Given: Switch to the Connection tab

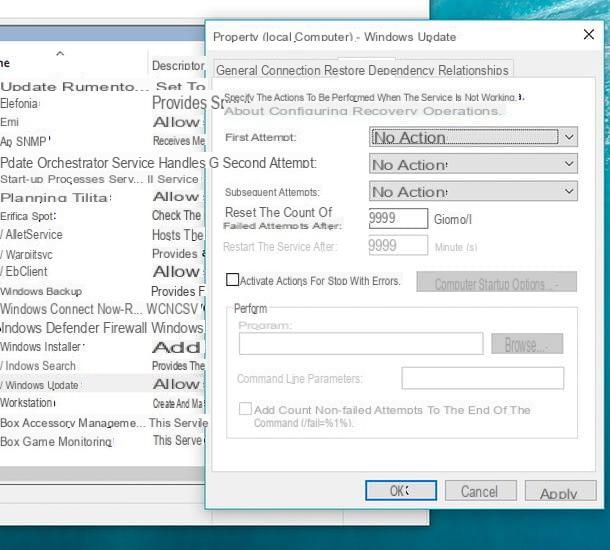Looking at the screenshot, I should [291, 70].
